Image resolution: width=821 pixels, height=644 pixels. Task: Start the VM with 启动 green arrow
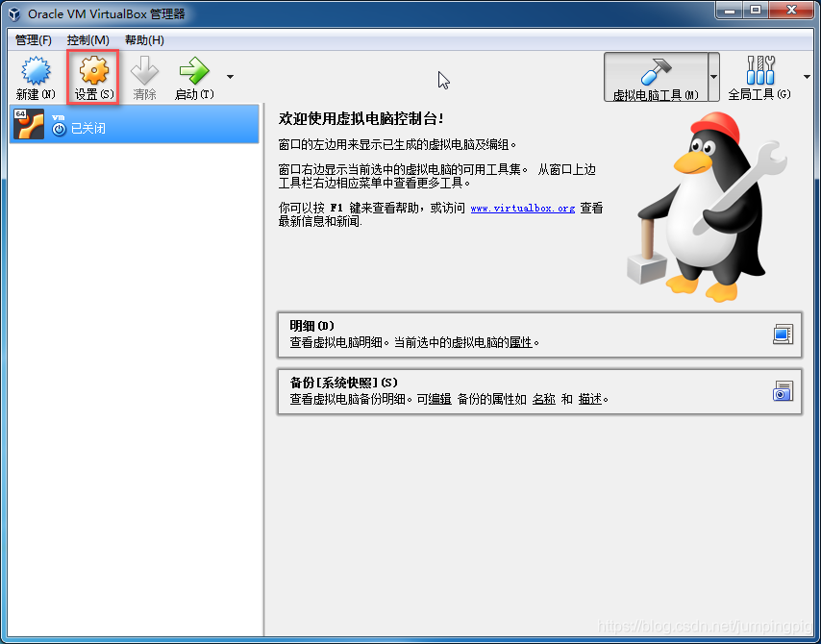click(194, 71)
